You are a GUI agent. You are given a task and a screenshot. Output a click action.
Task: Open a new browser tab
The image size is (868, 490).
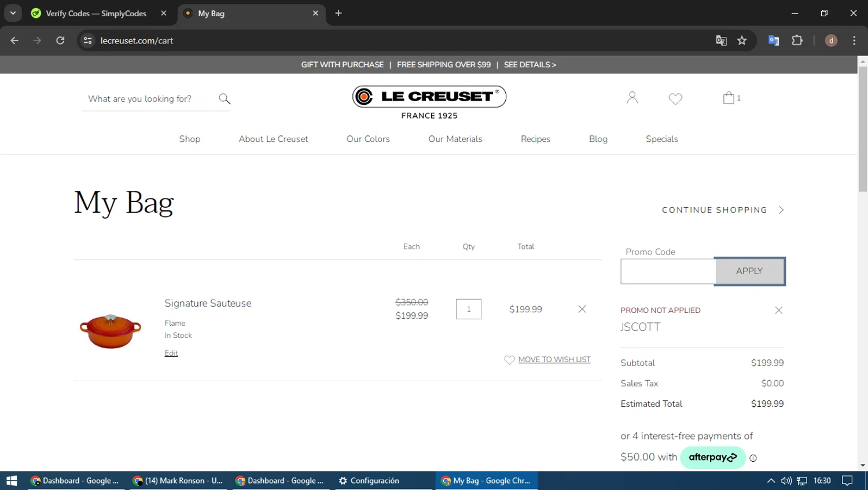(339, 13)
